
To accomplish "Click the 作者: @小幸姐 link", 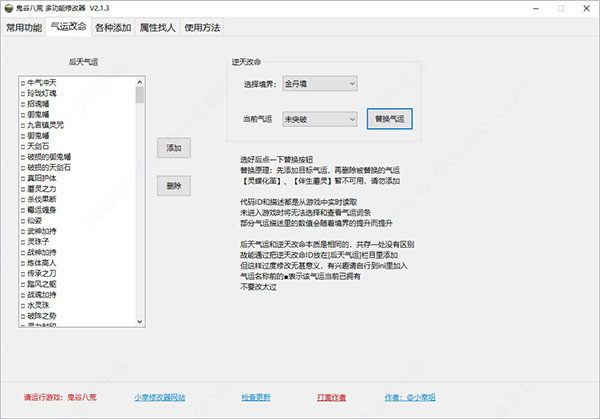I will pos(410,398).
